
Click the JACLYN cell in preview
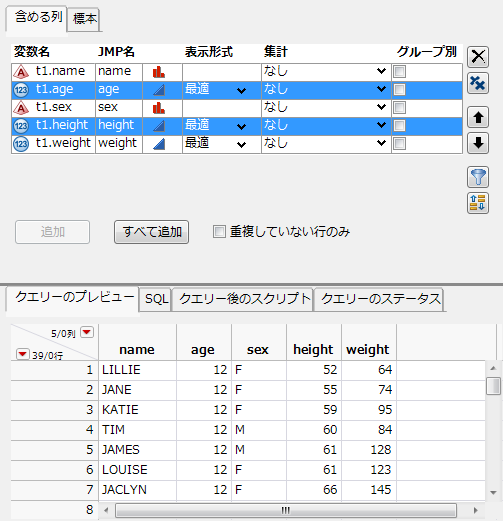[137, 490]
